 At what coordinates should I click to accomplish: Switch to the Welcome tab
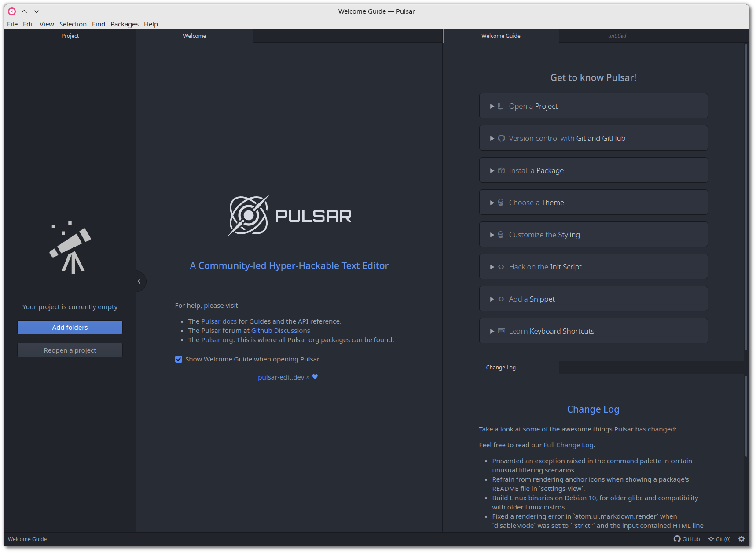(x=195, y=36)
